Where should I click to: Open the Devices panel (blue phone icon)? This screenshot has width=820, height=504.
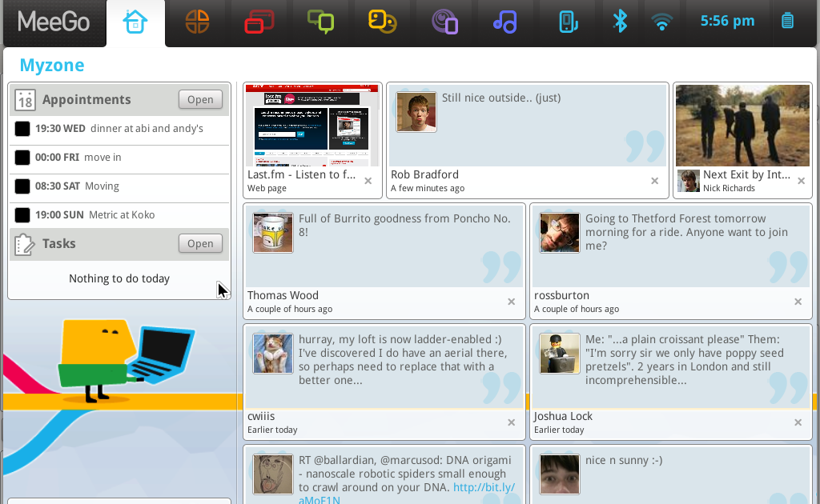pyautogui.click(x=568, y=22)
